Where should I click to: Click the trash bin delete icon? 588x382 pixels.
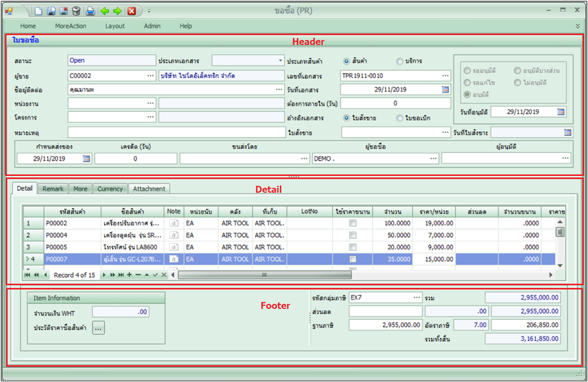pos(76,11)
